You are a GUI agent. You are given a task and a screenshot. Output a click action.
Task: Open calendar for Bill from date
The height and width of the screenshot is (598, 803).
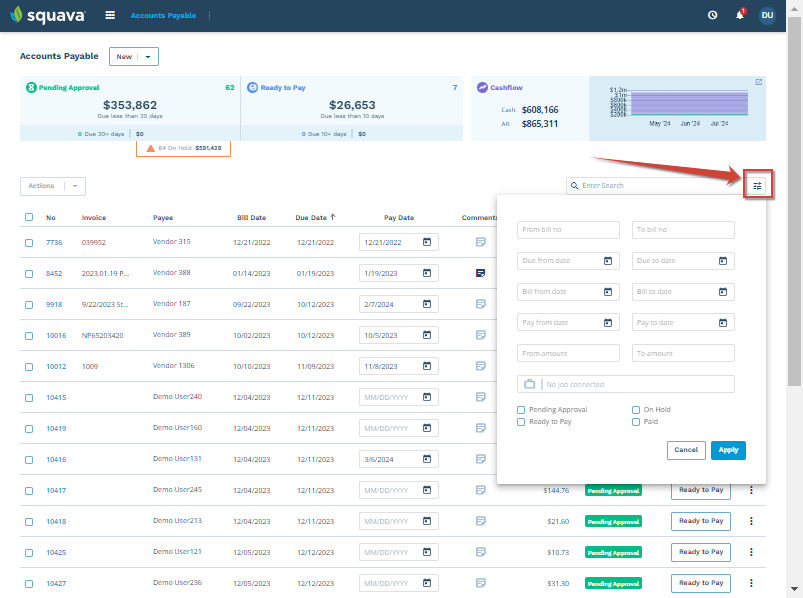tap(608, 292)
